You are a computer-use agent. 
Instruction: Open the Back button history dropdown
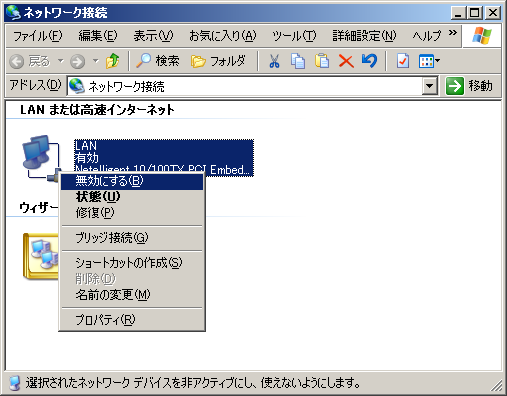click(x=61, y=61)
